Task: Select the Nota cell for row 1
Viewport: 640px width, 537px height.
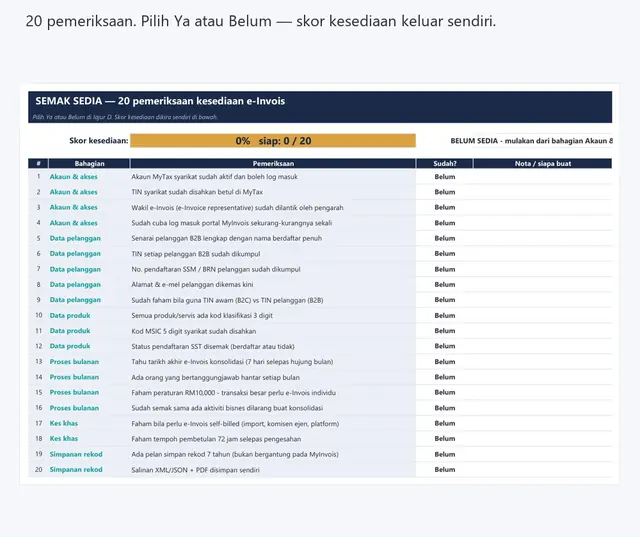Action: 542,177
